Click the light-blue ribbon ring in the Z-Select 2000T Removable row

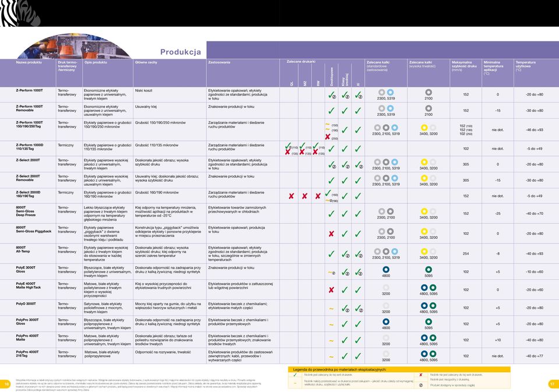[395, 178]
